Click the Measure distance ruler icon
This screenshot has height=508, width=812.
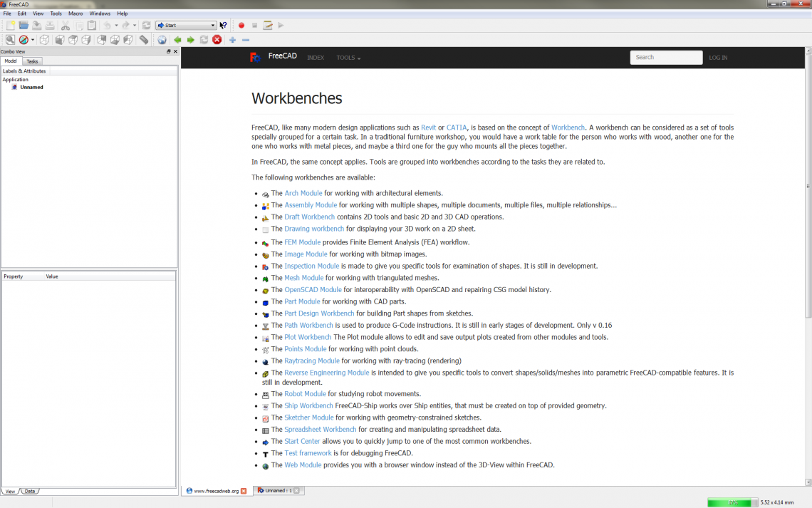point(144,40)
